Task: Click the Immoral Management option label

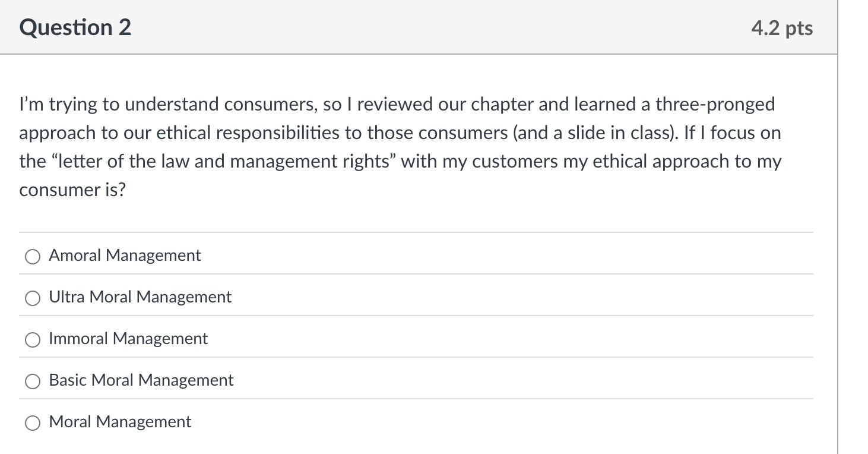Action: (x=128, y=339)
